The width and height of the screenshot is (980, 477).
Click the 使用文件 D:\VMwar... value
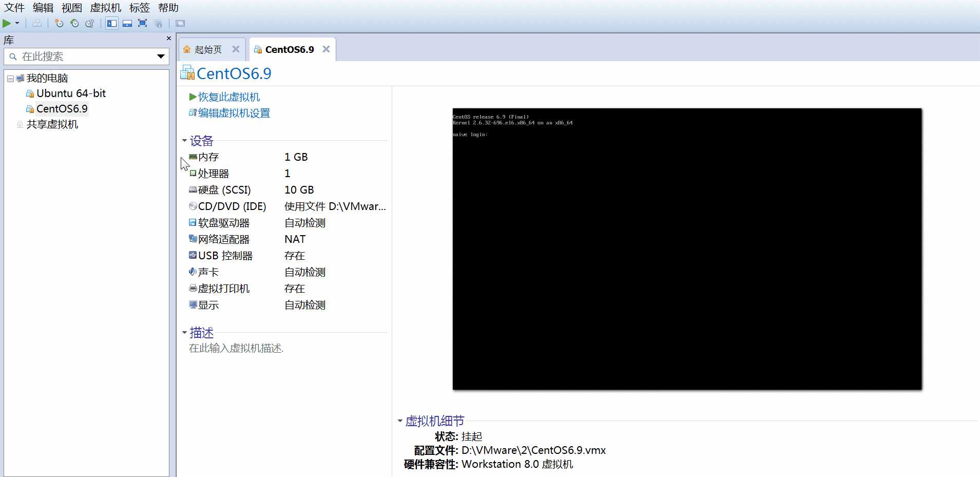click(x=335, y=206)
